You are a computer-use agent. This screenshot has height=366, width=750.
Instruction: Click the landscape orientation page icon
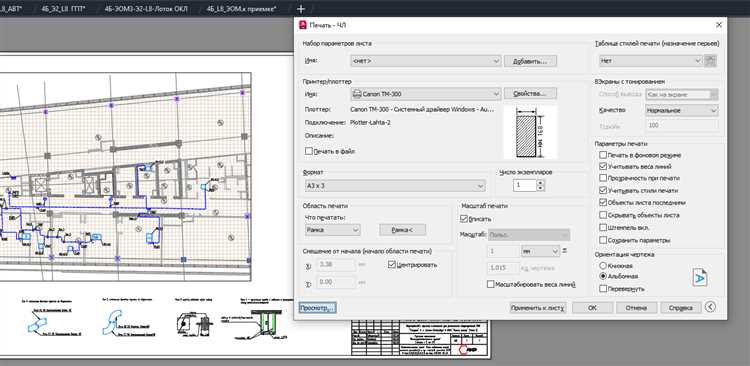click(700, 277)
